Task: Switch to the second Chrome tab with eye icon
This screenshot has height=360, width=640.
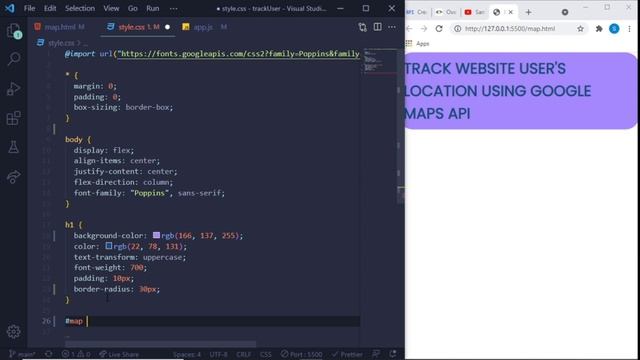Action: (x=445, y=12)
